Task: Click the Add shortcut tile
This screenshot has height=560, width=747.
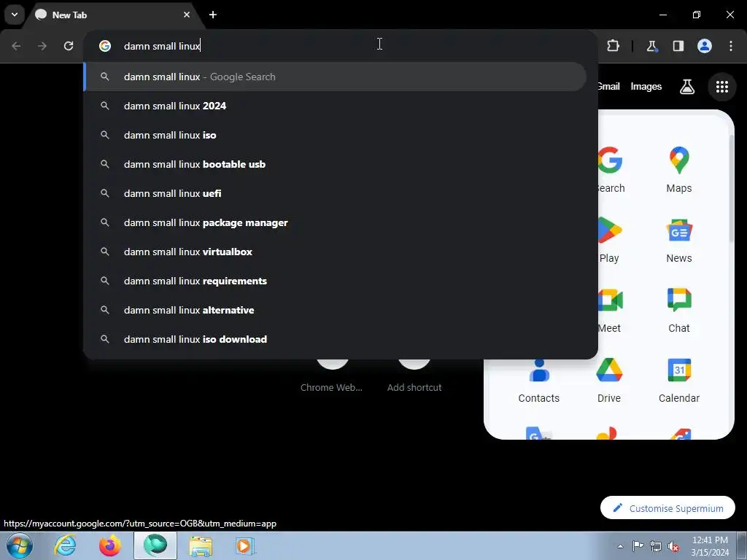Action: [414, 376]
